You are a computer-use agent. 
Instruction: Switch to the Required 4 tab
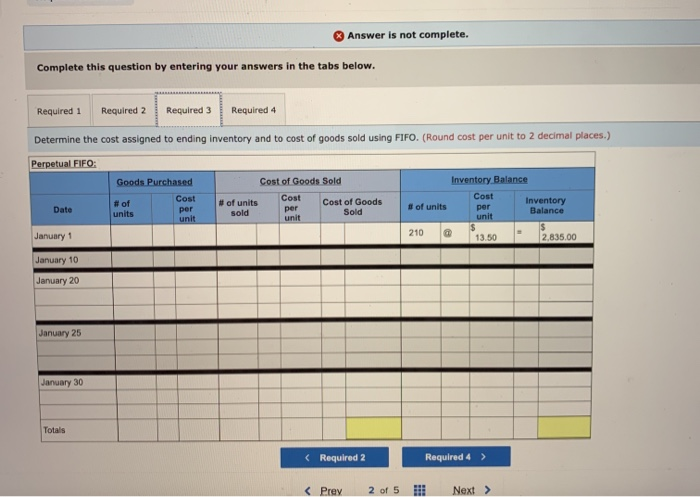pyautogui.click(x=254, y=110)
